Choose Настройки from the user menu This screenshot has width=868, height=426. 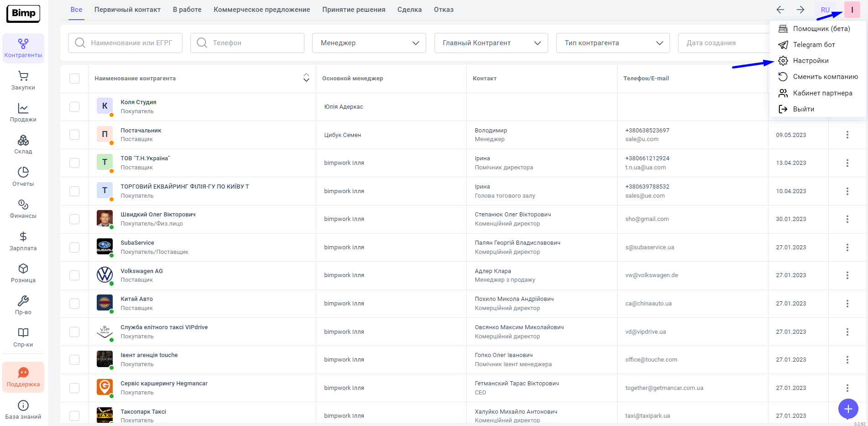click(x=810, y=61)
